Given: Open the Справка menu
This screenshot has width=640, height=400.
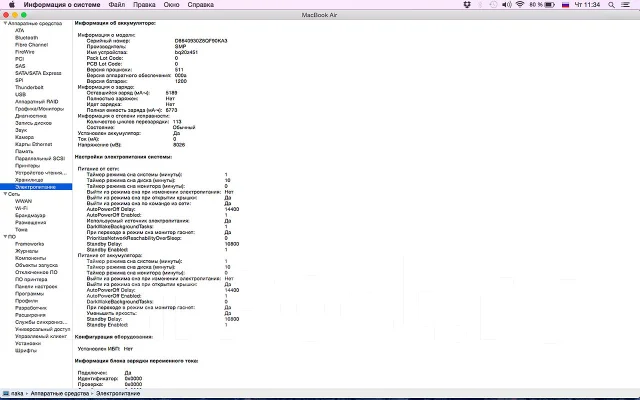Looking at the screenshot, I should tap(200, 4).
